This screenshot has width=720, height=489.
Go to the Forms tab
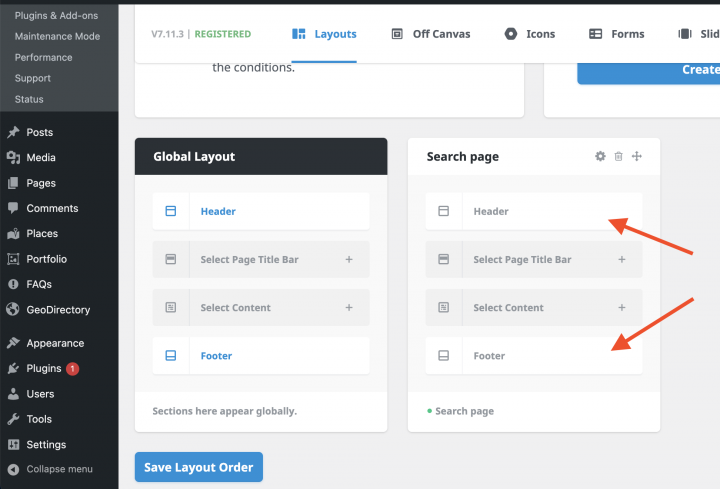[x=617, y=34]
